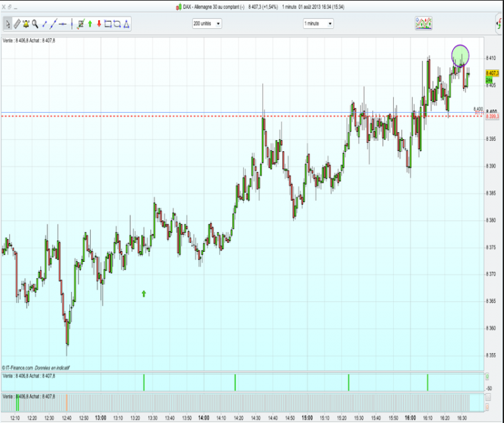
Task: Click the purple circled green highlight on chart
Action: coord(460,56)
